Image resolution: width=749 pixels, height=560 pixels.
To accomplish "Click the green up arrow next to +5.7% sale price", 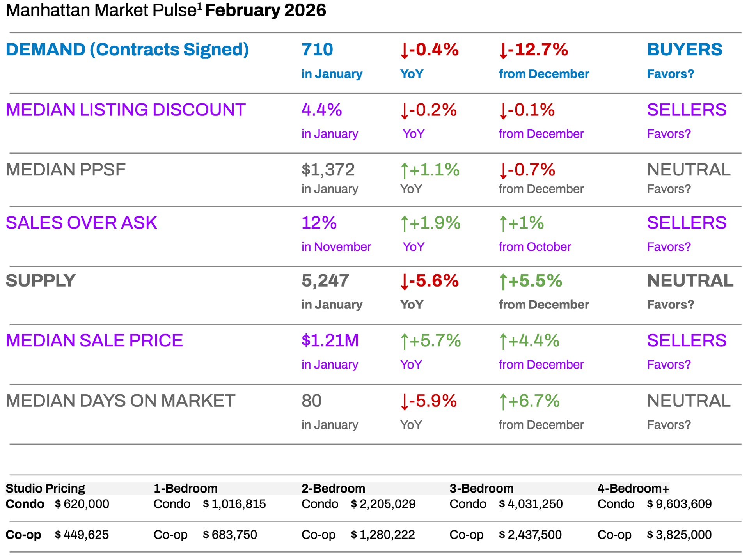I will pyautogui.click(x=404, y=342).
